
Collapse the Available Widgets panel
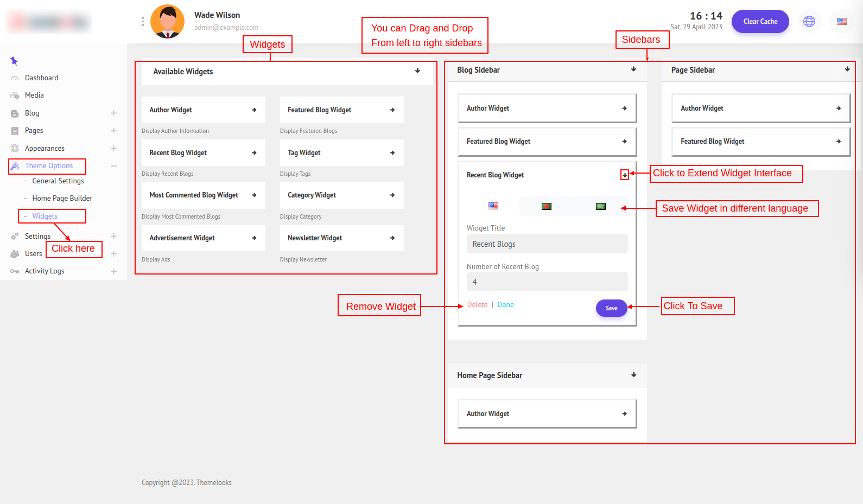tap(417, 71)
